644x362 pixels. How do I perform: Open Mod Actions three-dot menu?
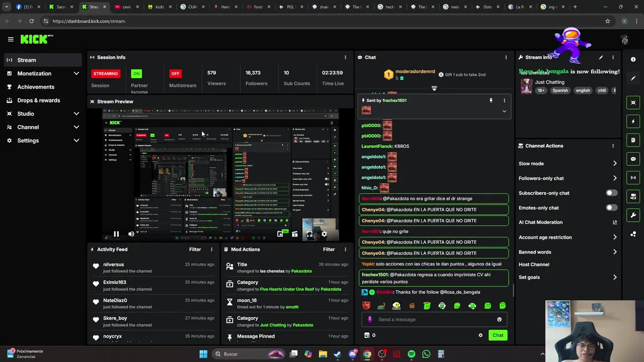pyautogui.click(x=345, y=249)
